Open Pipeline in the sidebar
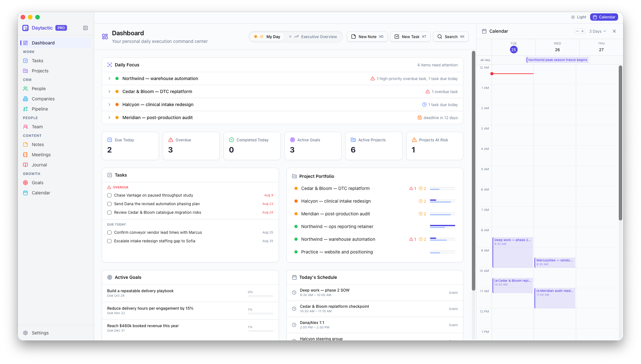Viewport: 641px width, 364px height. point(56,109)
